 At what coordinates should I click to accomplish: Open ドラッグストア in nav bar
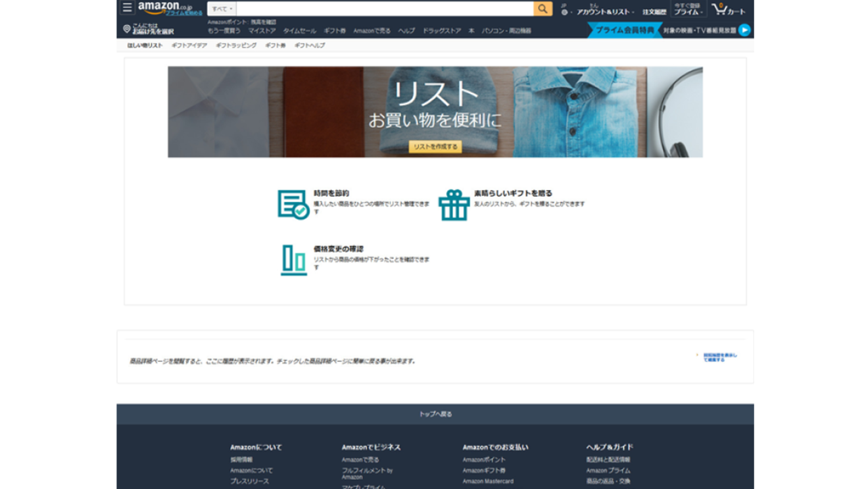tap(442, 31)
